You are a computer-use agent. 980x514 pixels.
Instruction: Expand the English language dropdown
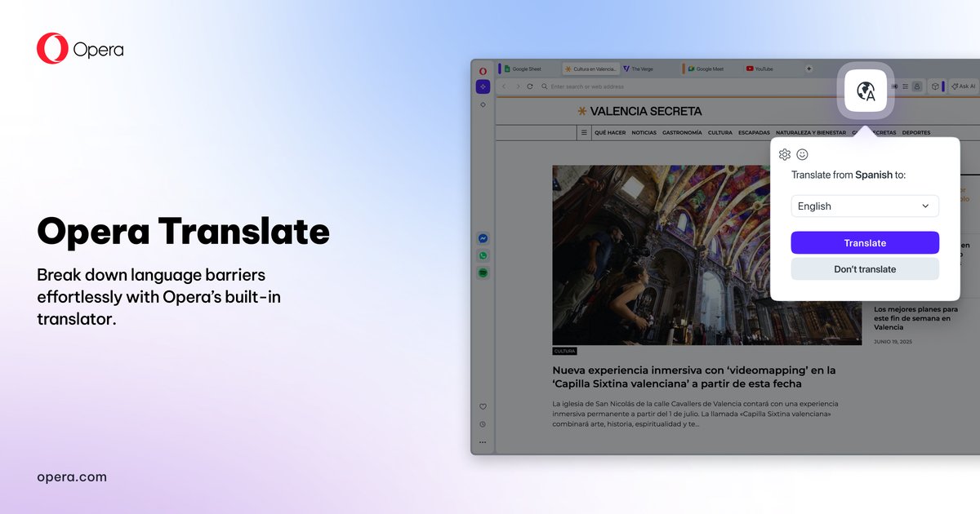click(865, 206)
